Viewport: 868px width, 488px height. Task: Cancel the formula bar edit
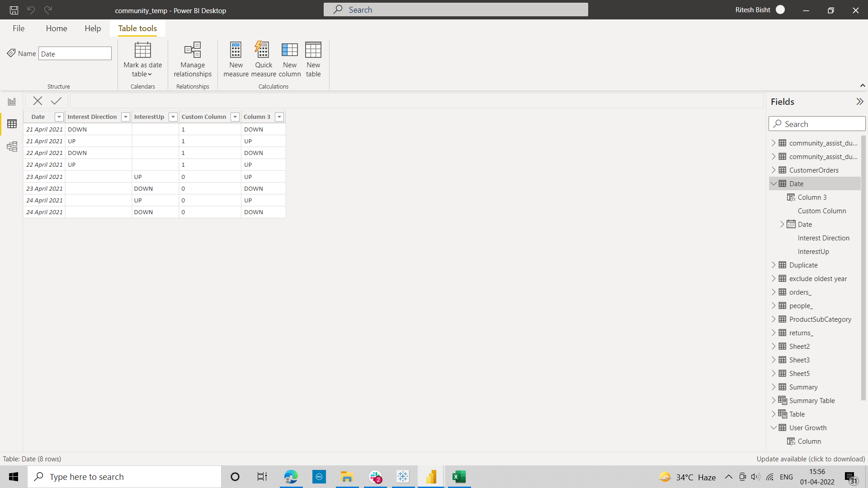38,101
